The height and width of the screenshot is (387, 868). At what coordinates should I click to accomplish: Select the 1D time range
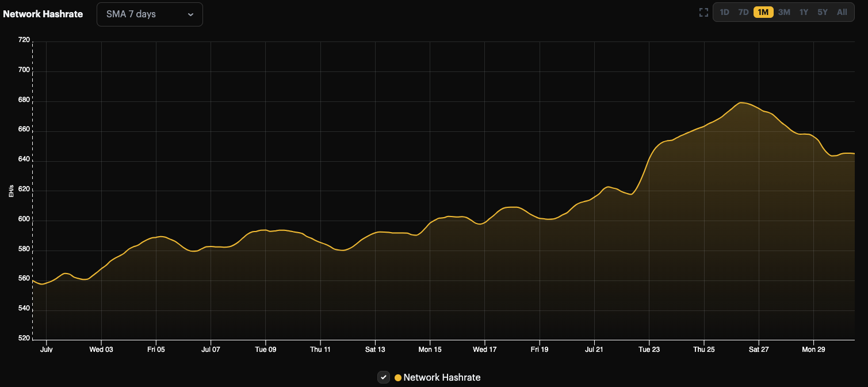[x=724, y=12]
